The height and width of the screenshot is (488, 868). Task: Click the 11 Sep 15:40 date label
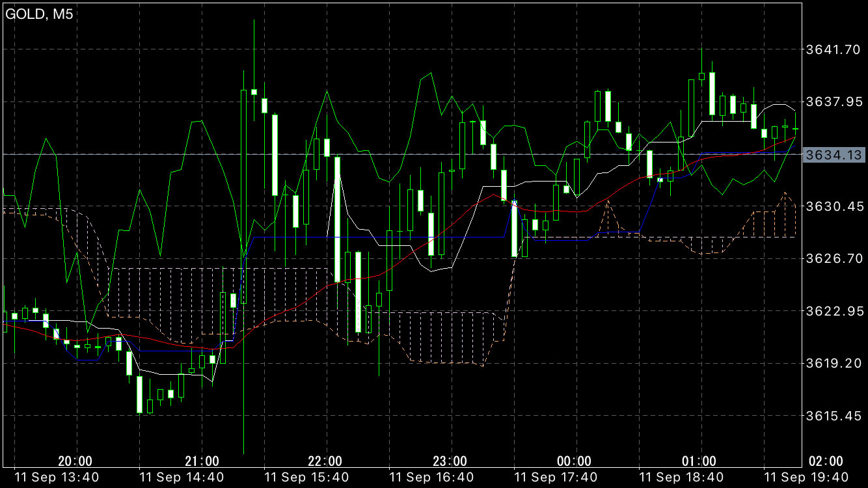pos(307,478)
